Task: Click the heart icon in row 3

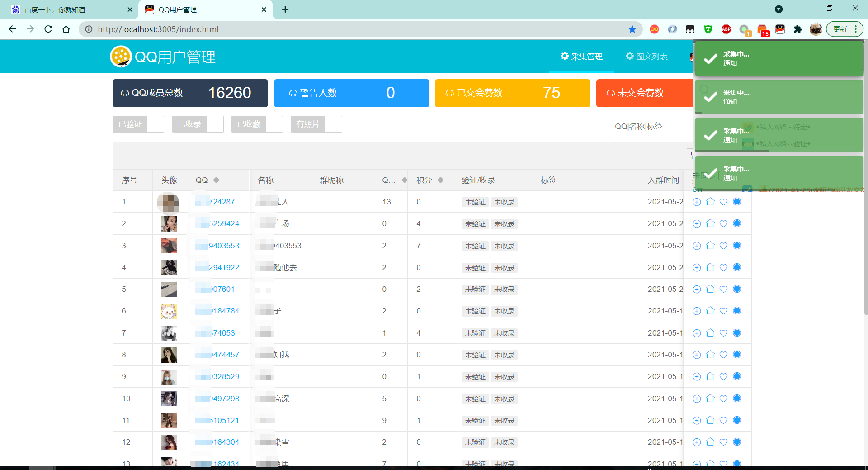Action: pos(723,246)
